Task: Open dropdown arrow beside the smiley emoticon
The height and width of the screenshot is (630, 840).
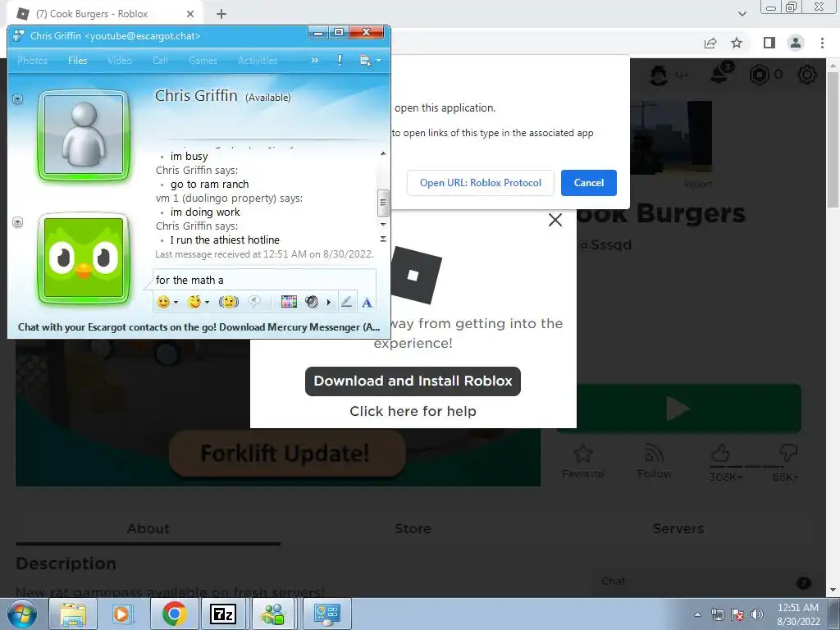Action: tap(176, 302)
